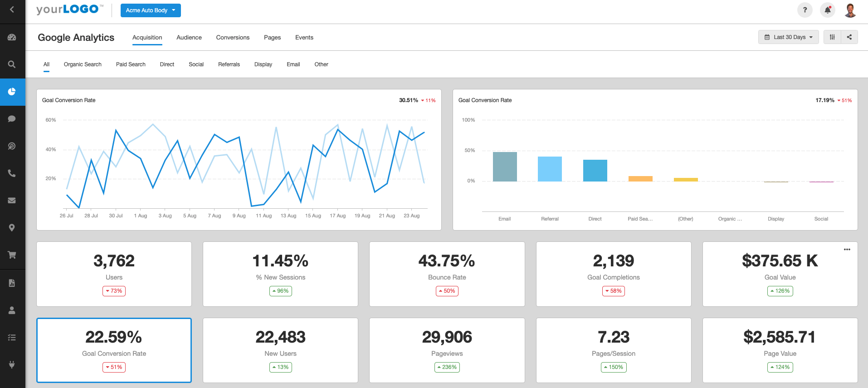The width and height of the screenshot is (868, 388).
Task: Switch to the Events tab
Action: pyautogui.click(x=304, y=38)
